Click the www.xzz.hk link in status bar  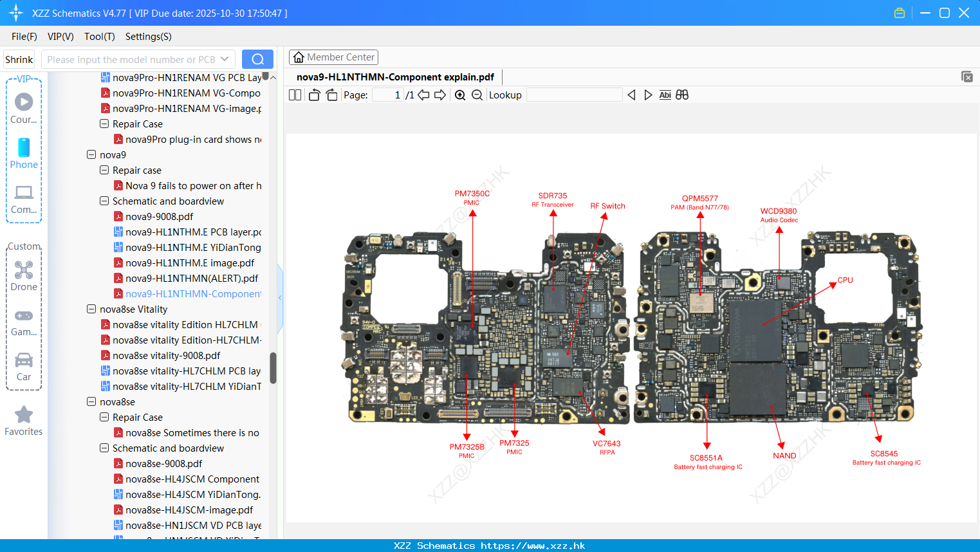pos(533,546)
